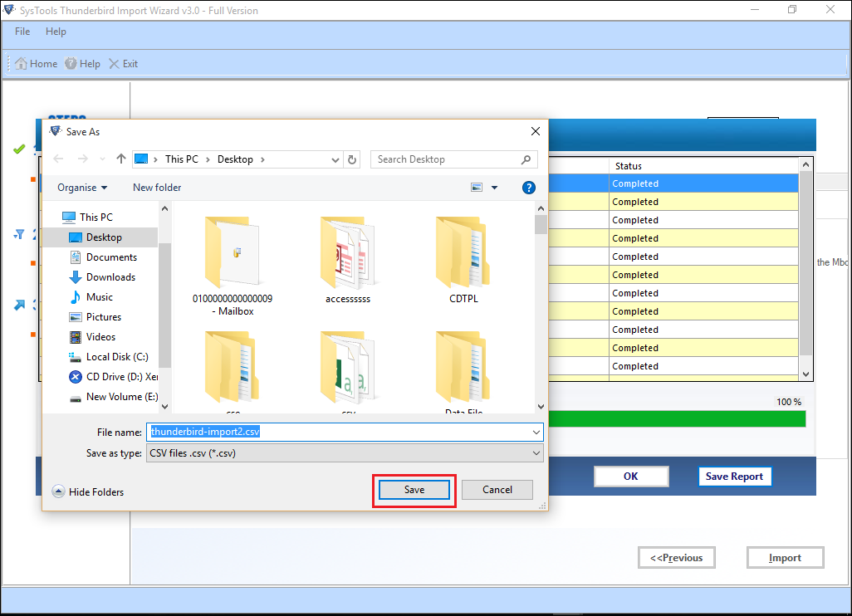Click the navigation pane scrollbar
852x616 pixels.
164,307
